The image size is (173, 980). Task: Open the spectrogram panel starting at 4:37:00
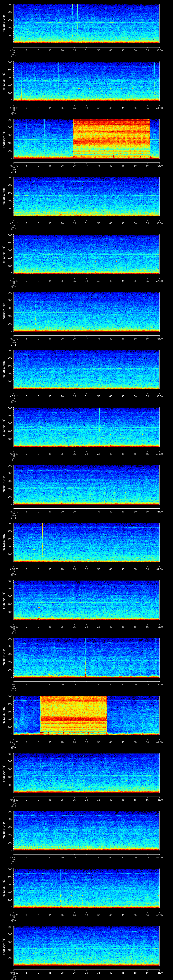coord(86,485)
